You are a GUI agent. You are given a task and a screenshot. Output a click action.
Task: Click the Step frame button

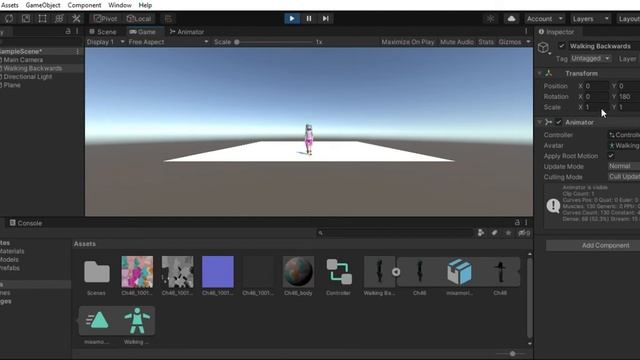pos(325,19)
